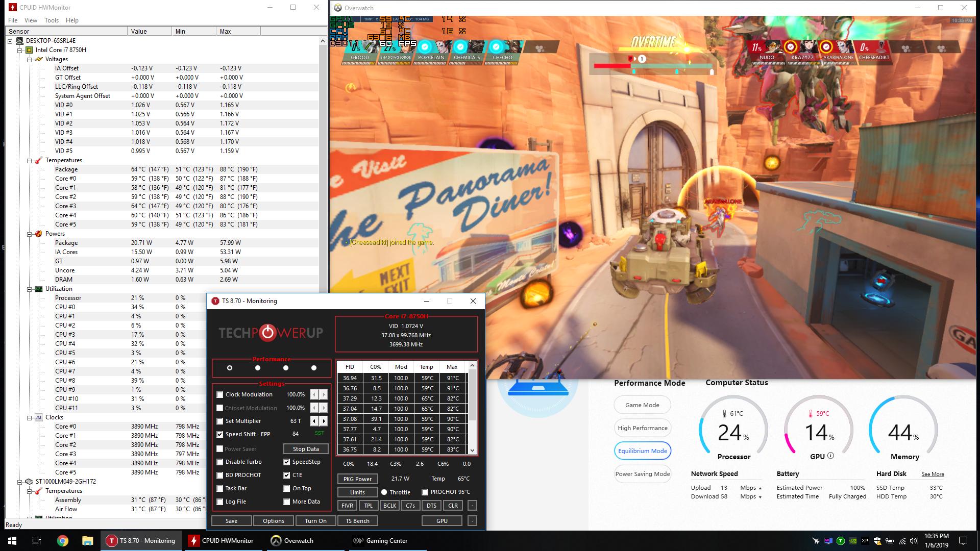Open the volume speaker tray icon
Screen dimensions: 980x551
tap(915, 541)
